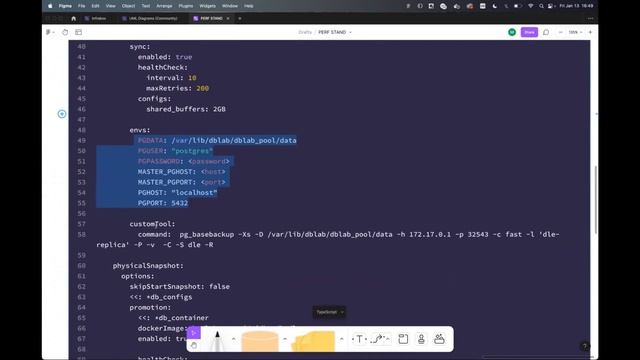Open the Stamp tool

coord(421,339)
